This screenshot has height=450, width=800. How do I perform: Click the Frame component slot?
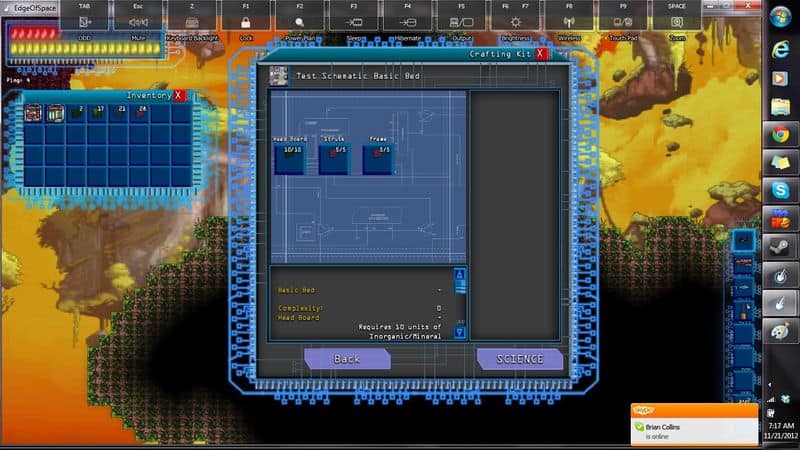click(378, 159)
